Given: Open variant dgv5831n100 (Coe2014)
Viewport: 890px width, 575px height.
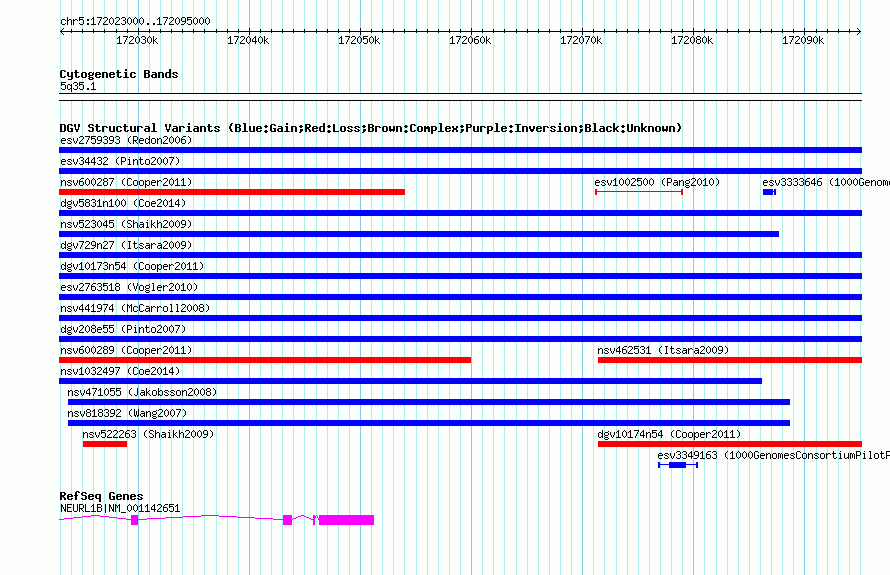Looking at the screenshot, I should coord(123,203).
